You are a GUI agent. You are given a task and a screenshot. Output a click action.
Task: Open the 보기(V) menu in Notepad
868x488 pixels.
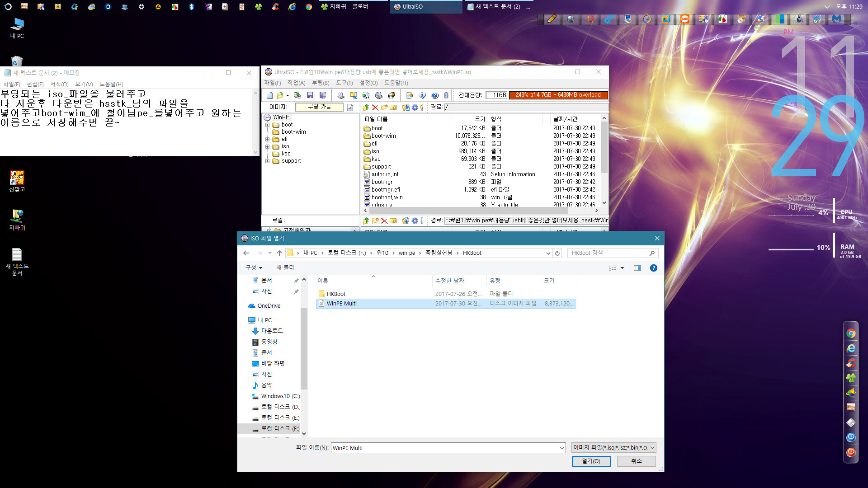tap(84, 84)
